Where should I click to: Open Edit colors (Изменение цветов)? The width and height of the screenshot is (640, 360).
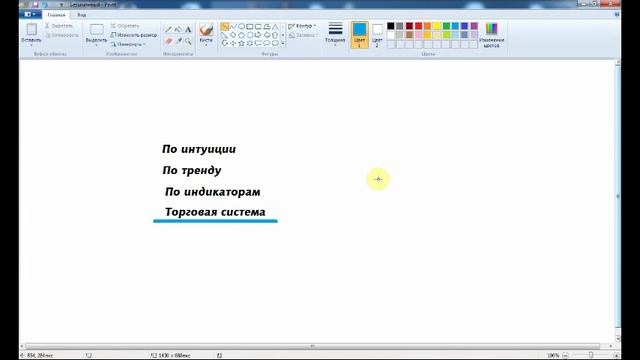491,35
